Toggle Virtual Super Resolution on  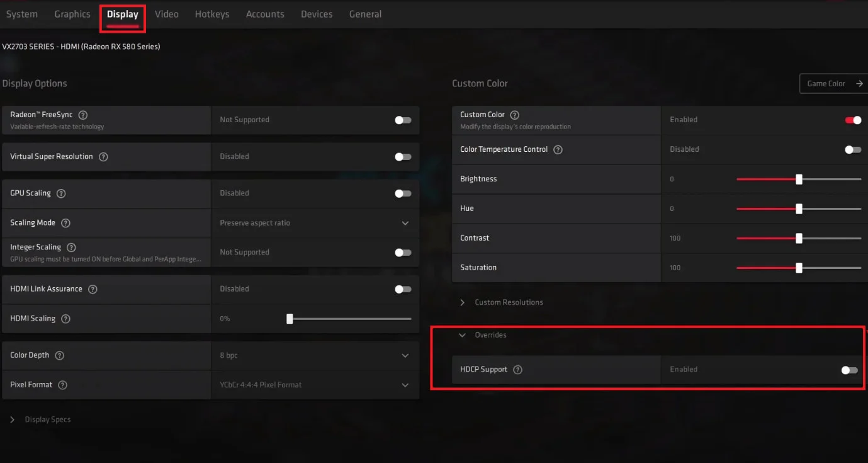403,157
